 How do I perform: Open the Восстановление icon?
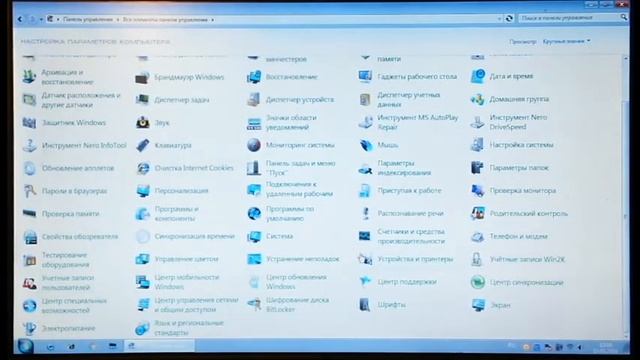pyautogui.click(x=254, y=77)
